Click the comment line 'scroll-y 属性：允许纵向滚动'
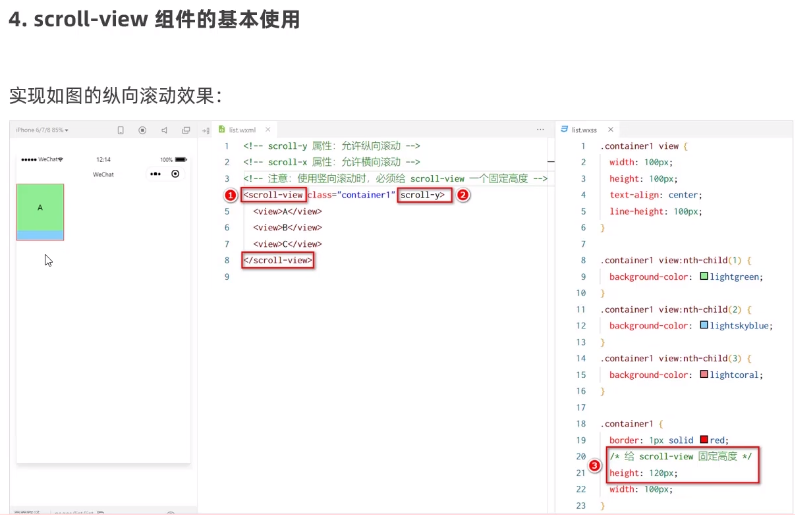Screen dimensions: 795x515 click(x=332, y=146)
